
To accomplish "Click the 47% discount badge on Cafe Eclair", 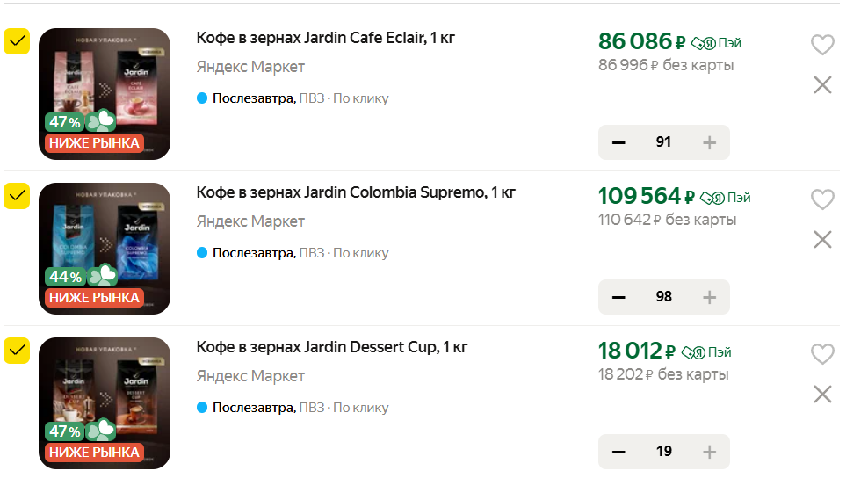I will [65, 122].
